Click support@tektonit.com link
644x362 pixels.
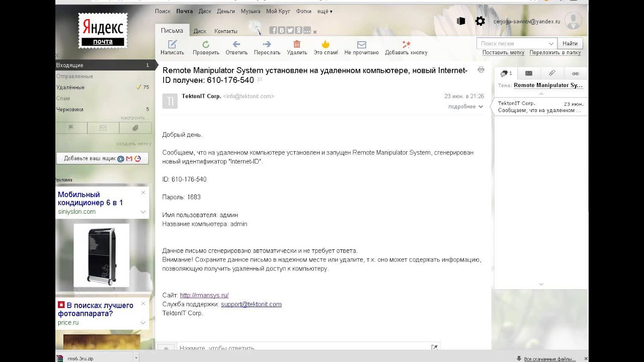point(251,304)
